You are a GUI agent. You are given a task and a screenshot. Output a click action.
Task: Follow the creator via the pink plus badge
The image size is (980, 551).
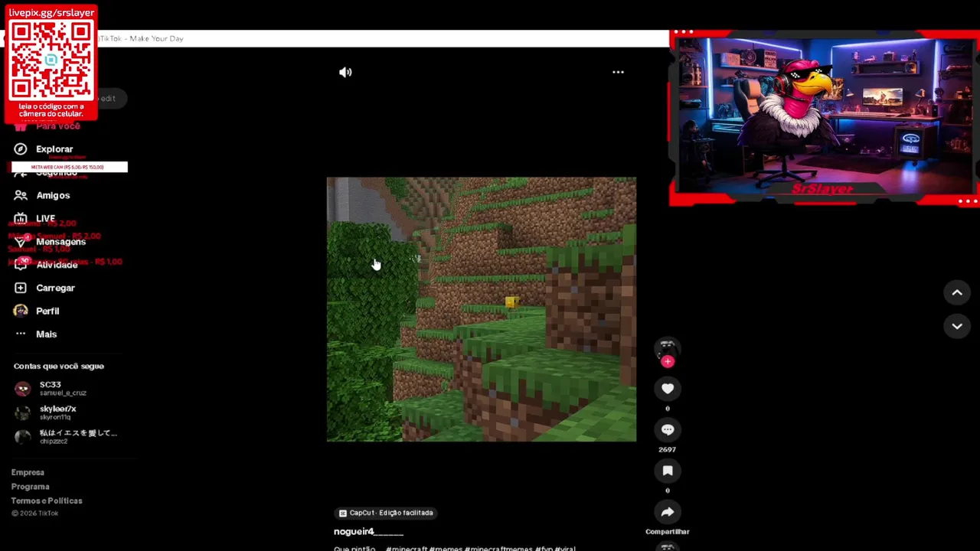coord(668,362)
